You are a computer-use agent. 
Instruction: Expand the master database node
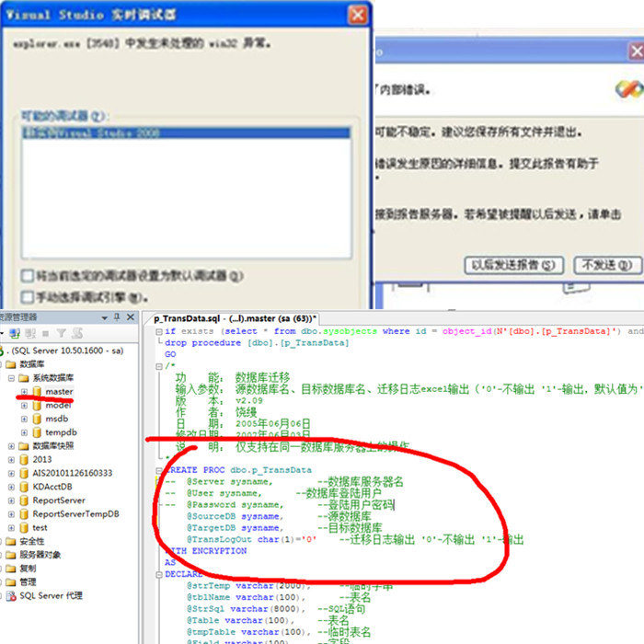24,392
